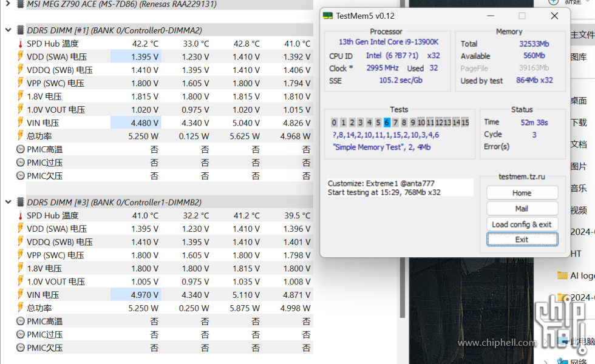Click lightning icon of DIMM #1 VIN 电压

21,123
